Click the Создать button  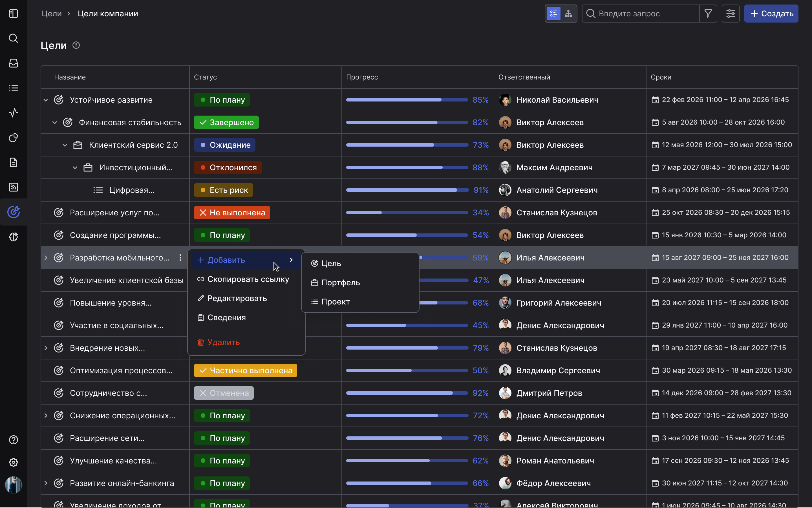pyautogui.click(x=771, y=14)
